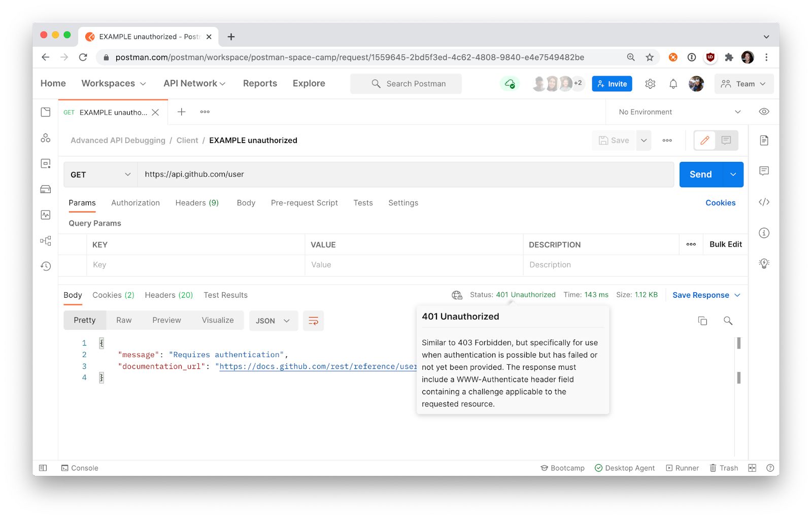Switch to the Authorization tab
This screenshot has height=519, width=812.
point(136,202)
